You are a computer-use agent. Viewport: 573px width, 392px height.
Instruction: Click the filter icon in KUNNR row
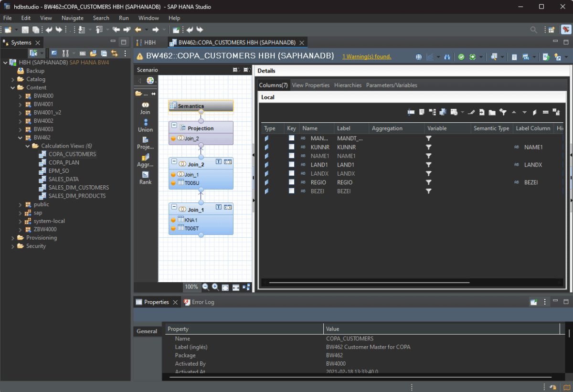point(429,148)
